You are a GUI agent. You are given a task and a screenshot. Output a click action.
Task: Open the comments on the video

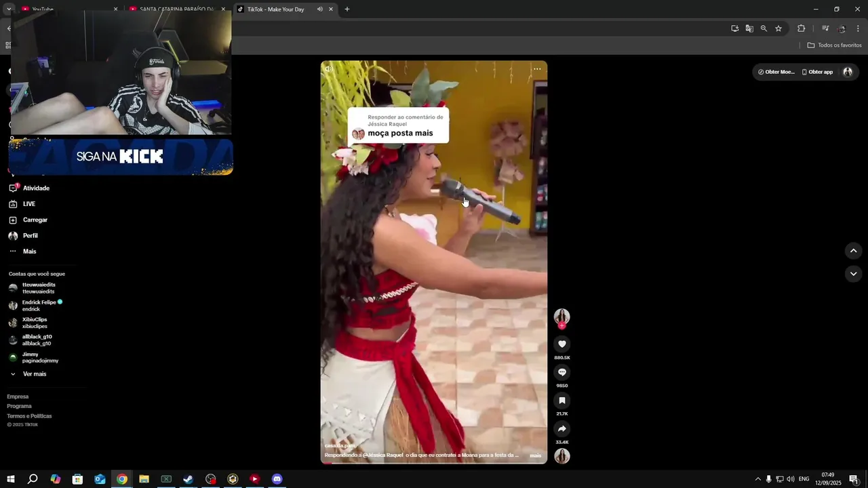pos(561,372)
